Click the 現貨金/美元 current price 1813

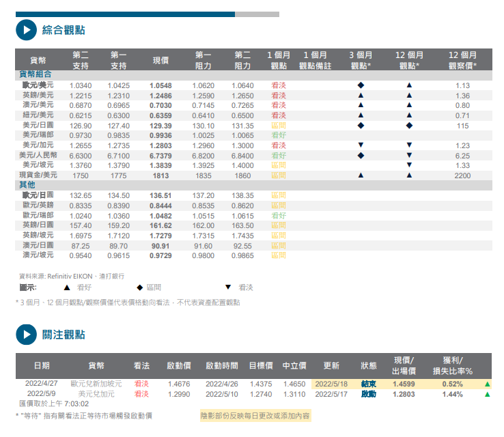pyautogui.click(x=160, y=175)
